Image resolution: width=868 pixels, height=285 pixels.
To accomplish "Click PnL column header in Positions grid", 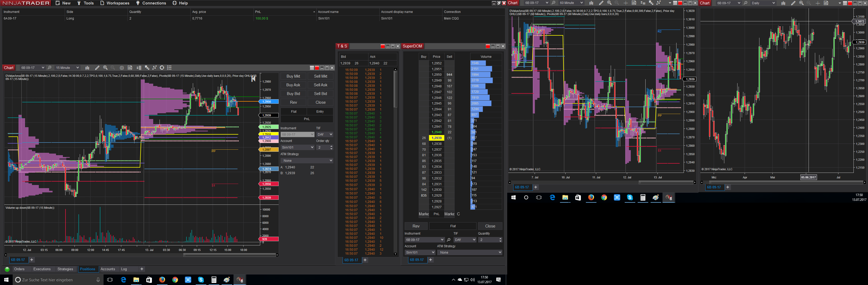I will 285,12.
